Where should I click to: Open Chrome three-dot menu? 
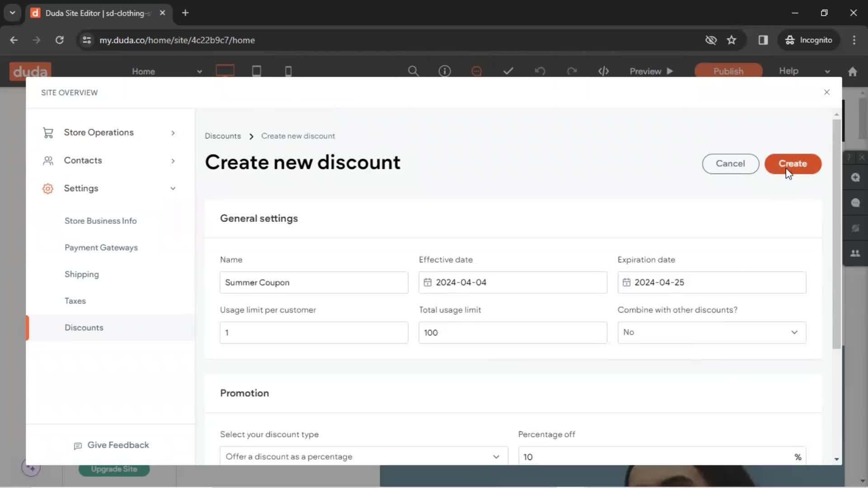(x=854, y=40)
